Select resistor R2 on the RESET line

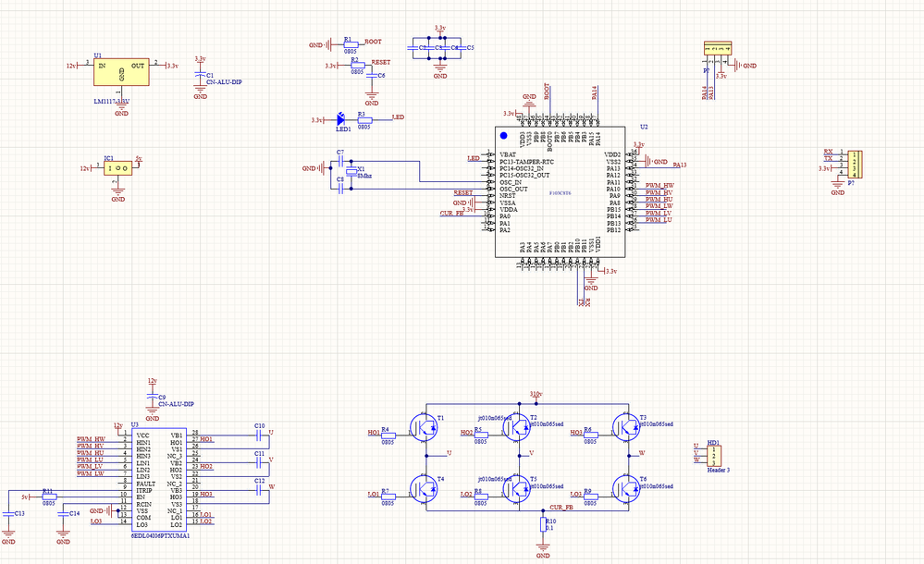click(x=357, y=66)
